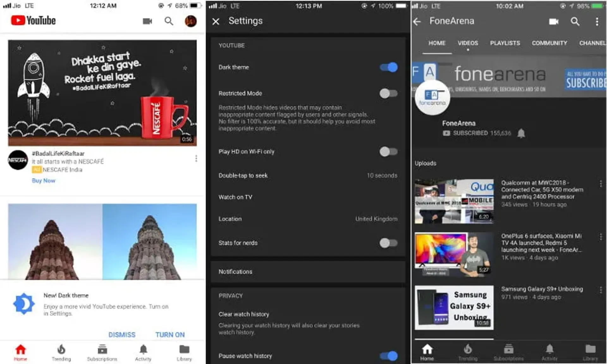Switch to channel HOME tab
The image size is (607, 364).
click(x=437, y=43)
